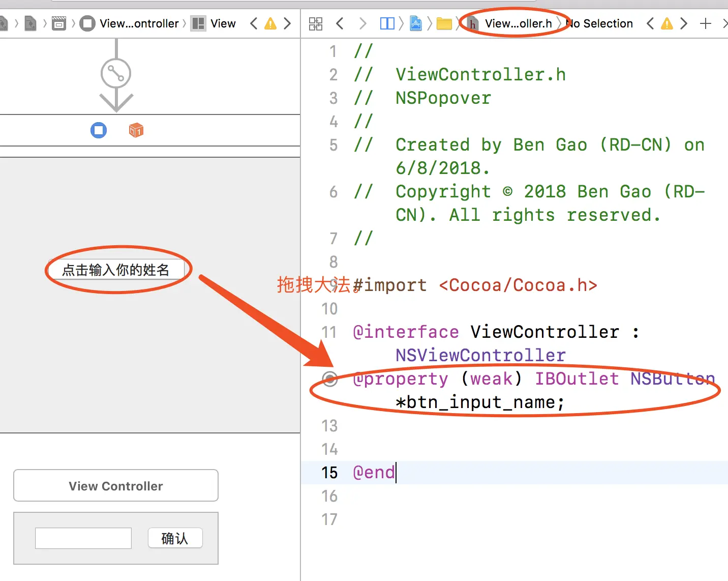Viewport: 728px width, 581px height.
Task: Click the NSViewController superclass name
Action: pyautogui.click(x=480, y=355)
